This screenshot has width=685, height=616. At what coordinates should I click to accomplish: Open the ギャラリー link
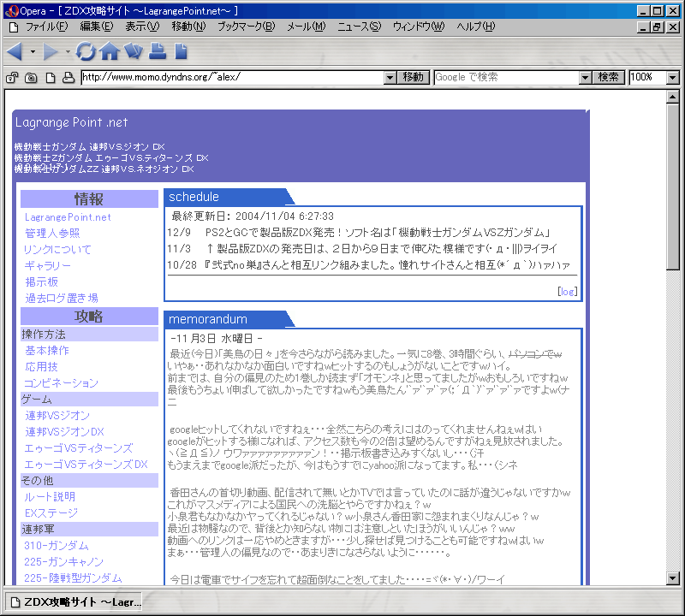[x=48, y=266]
